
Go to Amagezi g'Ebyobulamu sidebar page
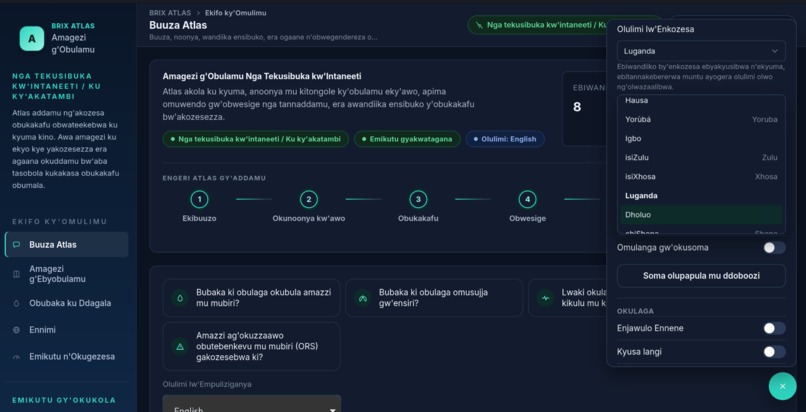(67, 274)
